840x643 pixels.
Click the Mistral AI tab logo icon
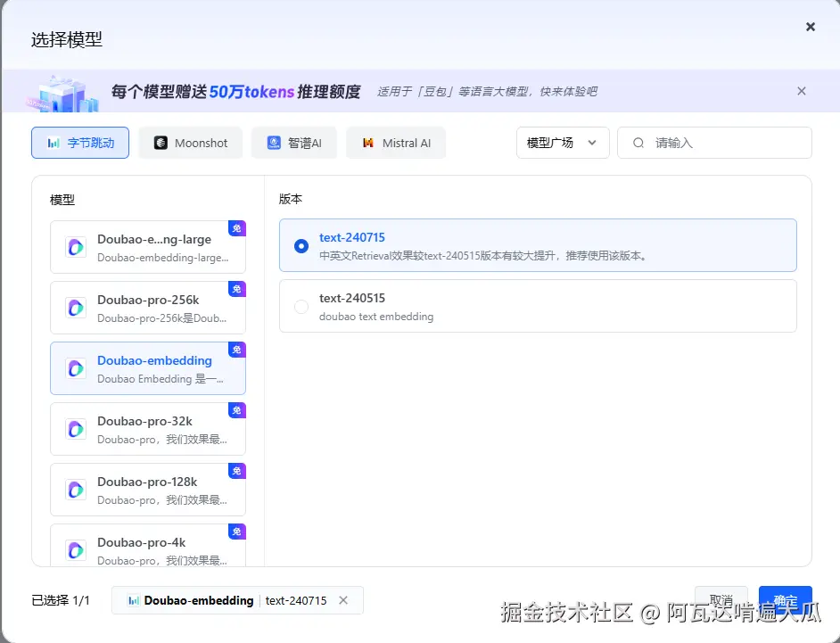(368, 143)
